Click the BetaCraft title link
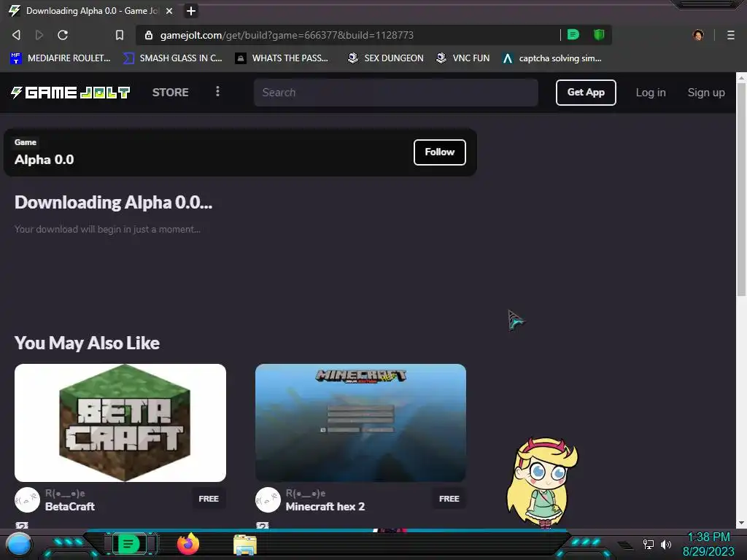This screenshot has width=747, height=560. pyautogui.click(x=70, y=507)
